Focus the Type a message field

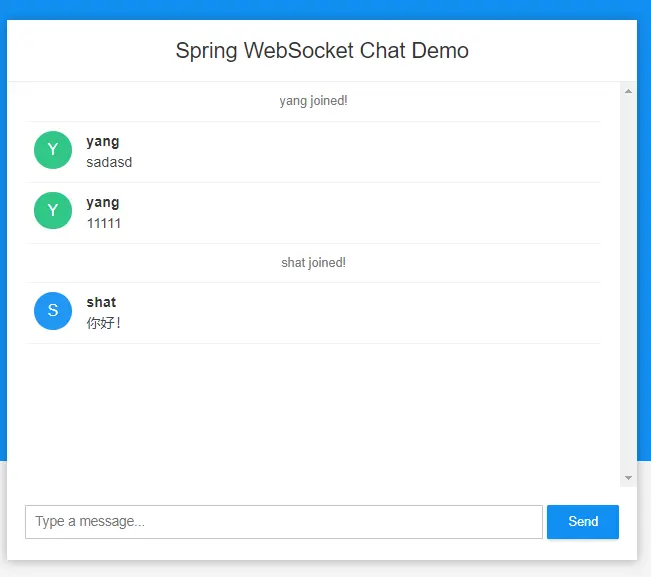click(284, 522)
